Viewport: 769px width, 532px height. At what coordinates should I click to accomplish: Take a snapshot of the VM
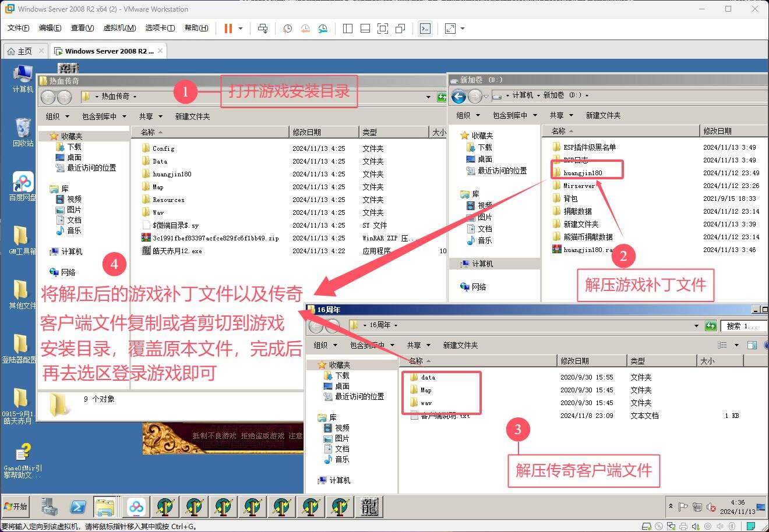tap(287, 29)
